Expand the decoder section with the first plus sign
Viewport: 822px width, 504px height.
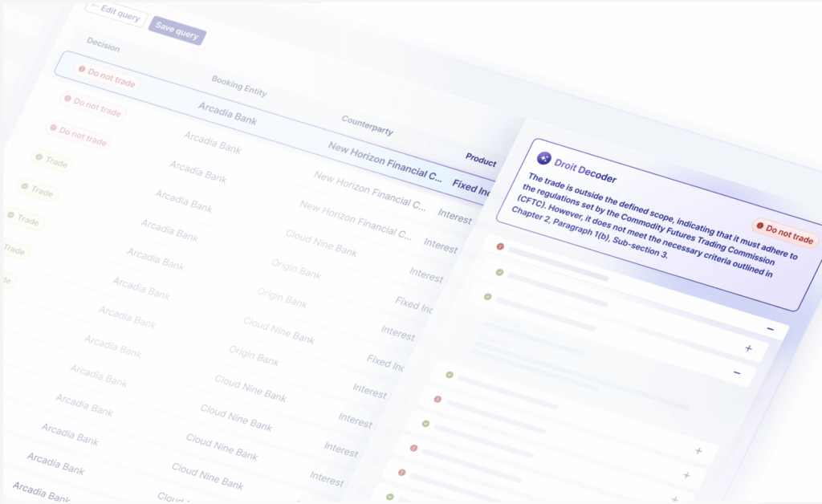pyautogui.click(x=749, y=348)
